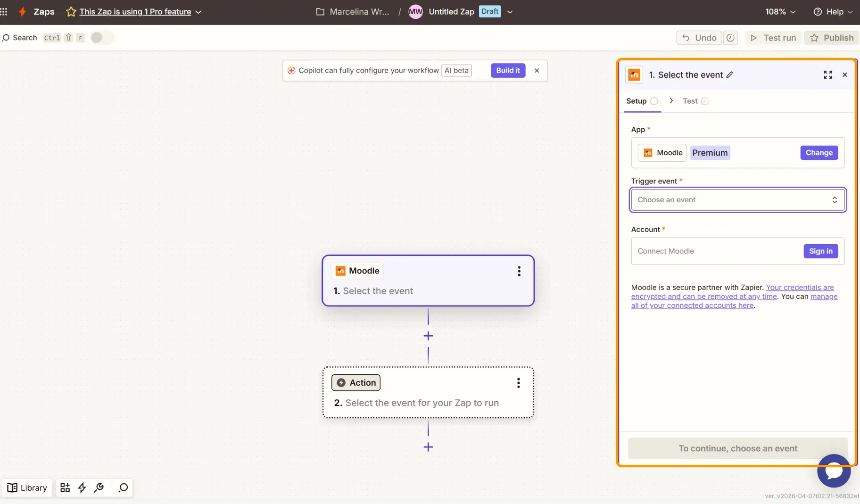Viewport: 860px width, 504px height.
Task: Click the search magnifier in bottom toolbar
Action: [x=124, y=487]
